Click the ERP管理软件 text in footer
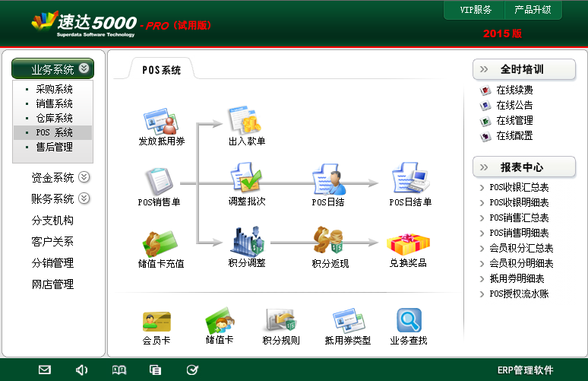The width and height of the screenshot is (588, 381). 525,370
